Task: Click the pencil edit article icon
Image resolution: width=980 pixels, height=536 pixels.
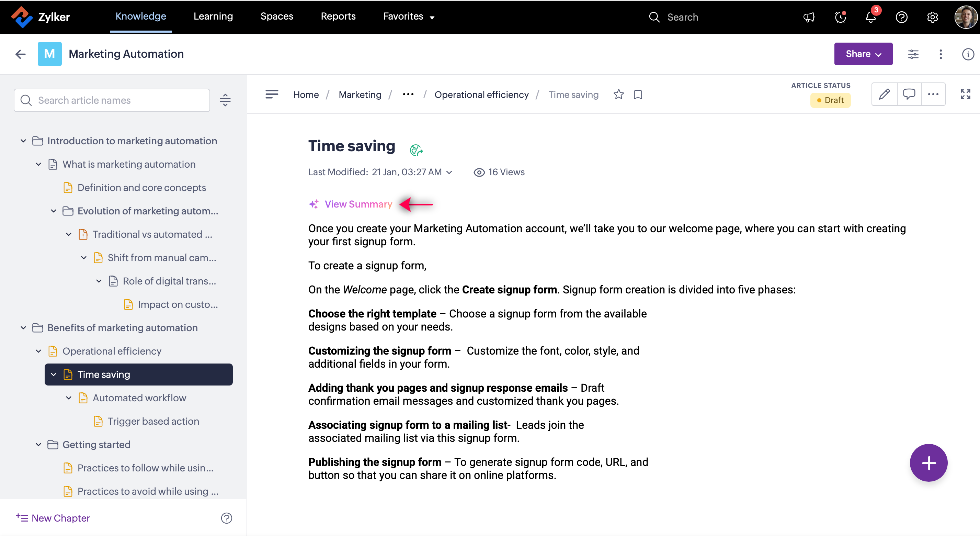Action: pyautogui.click(x=885, y=94)
